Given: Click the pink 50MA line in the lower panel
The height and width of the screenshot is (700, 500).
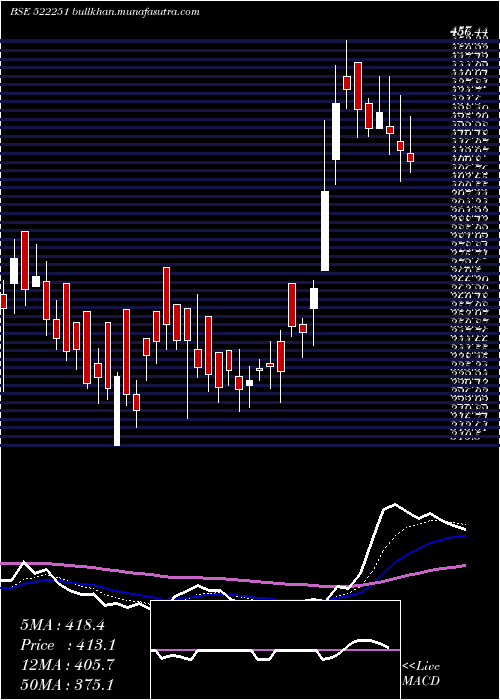Looking at the screenshot, I should coord(232,579).
